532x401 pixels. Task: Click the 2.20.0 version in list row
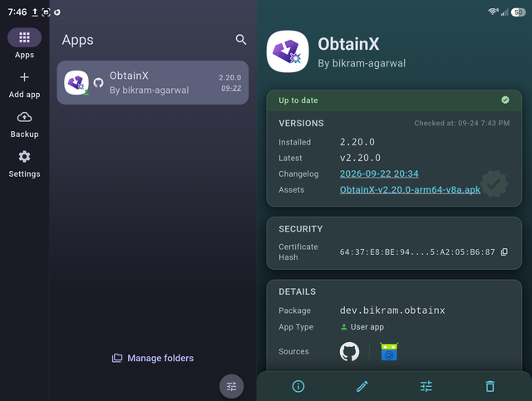pos(229,77)
